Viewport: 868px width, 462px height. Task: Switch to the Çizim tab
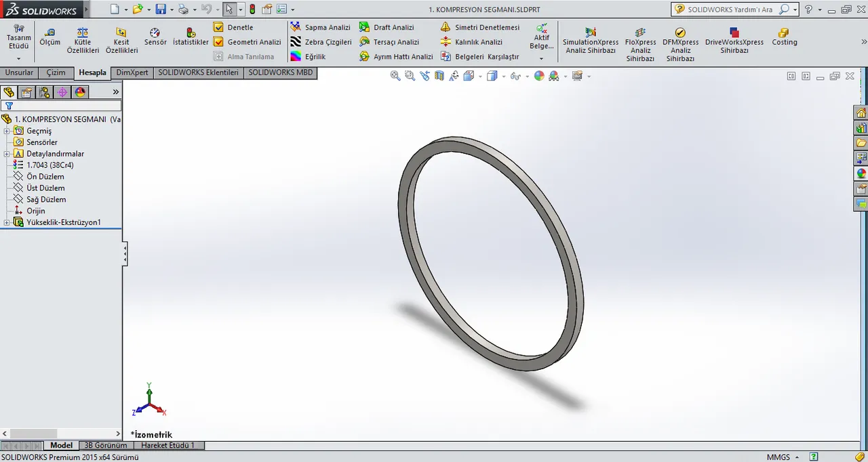point(56,72)
